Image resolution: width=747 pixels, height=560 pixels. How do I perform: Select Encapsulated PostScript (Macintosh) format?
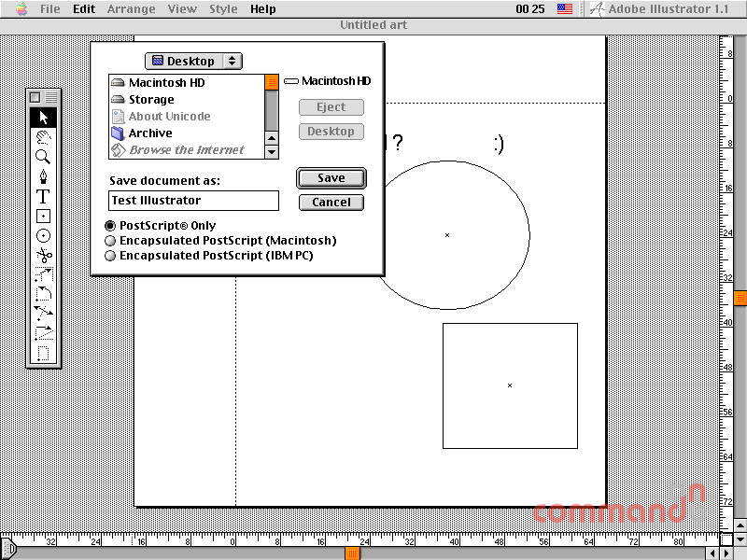point(220,241)
